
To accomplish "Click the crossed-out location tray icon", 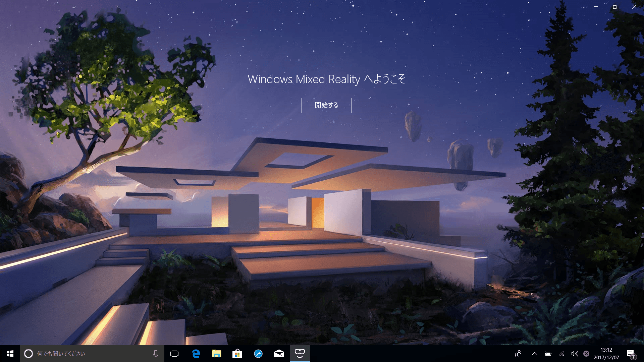I will 586,353.
